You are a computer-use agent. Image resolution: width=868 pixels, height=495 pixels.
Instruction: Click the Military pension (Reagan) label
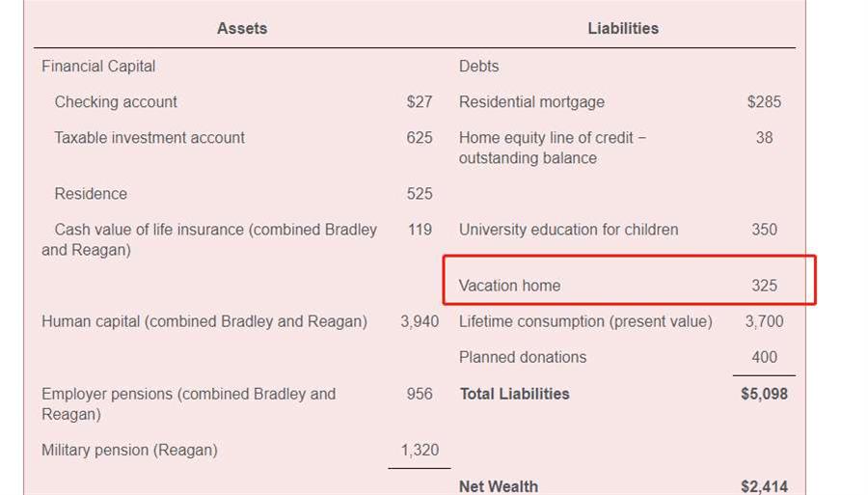129,450
